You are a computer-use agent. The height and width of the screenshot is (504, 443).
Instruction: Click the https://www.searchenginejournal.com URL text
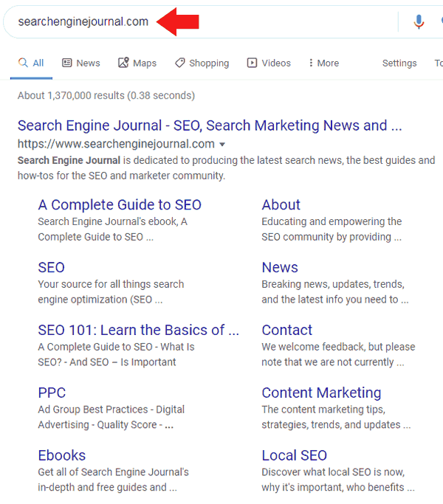pos(116,144)
